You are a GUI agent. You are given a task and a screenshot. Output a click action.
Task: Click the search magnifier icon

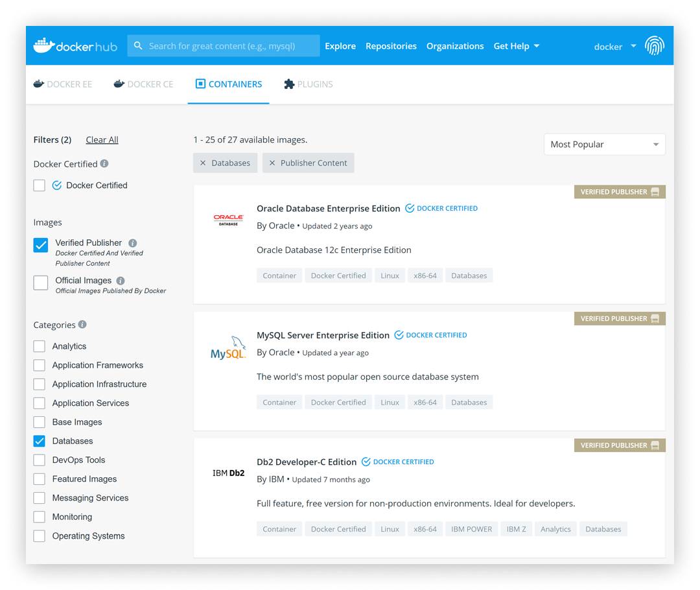(x=138, y=45)
